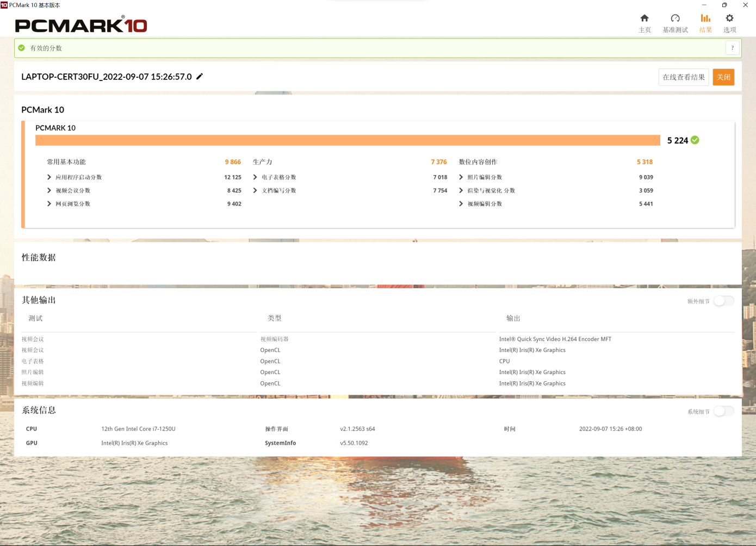The height and width of the screenshot is (546, 756).
Task: Click the 生产力 score 7 376
Action: 439,162
